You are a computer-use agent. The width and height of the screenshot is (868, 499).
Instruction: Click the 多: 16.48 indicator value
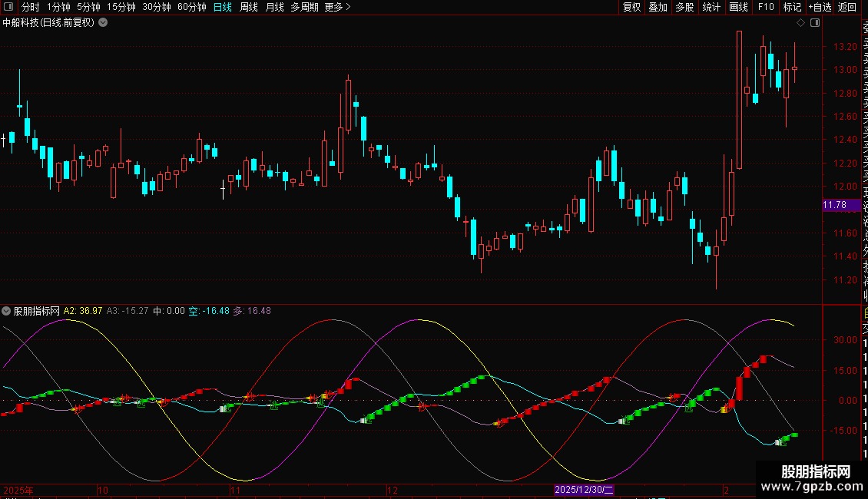coord(253,311)
